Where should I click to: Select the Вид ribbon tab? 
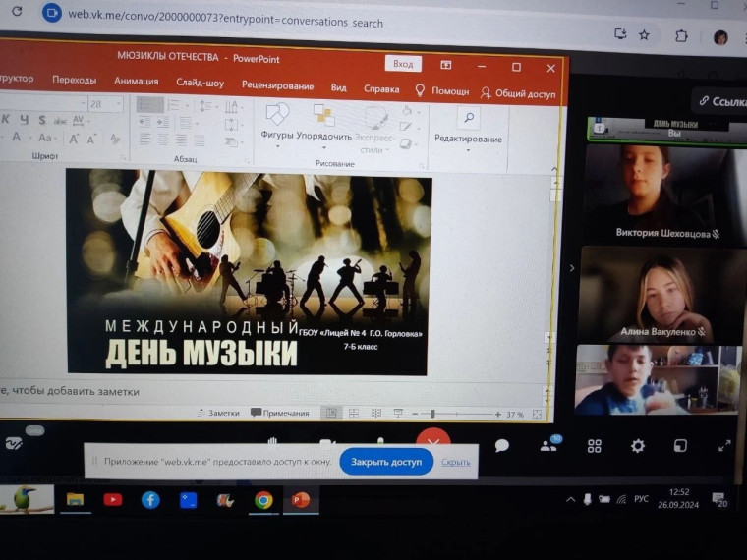(x=339, y=87)
